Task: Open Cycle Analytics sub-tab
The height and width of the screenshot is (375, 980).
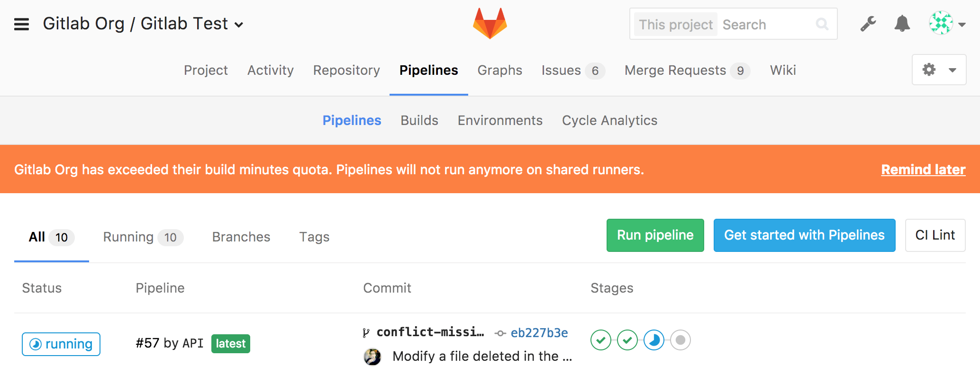Action: tap(609, 120)
